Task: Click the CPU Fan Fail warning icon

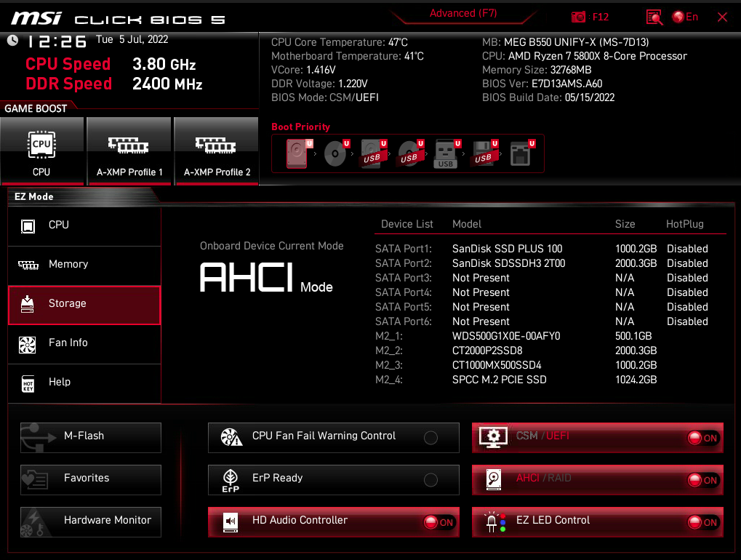Action: (231, 437)
